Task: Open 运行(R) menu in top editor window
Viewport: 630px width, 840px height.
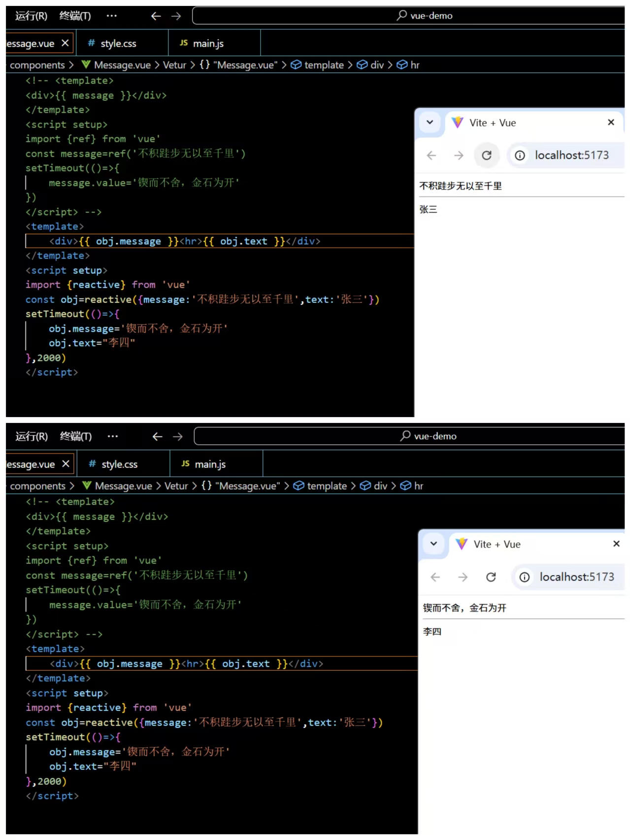Action: pyautogui.click(x=31, y=16)
